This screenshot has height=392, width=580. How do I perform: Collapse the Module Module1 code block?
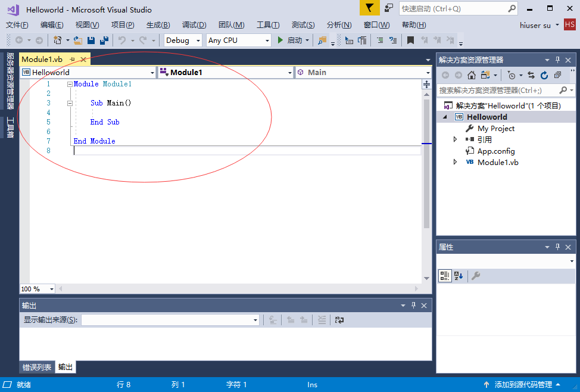click(x=70, y=84)
